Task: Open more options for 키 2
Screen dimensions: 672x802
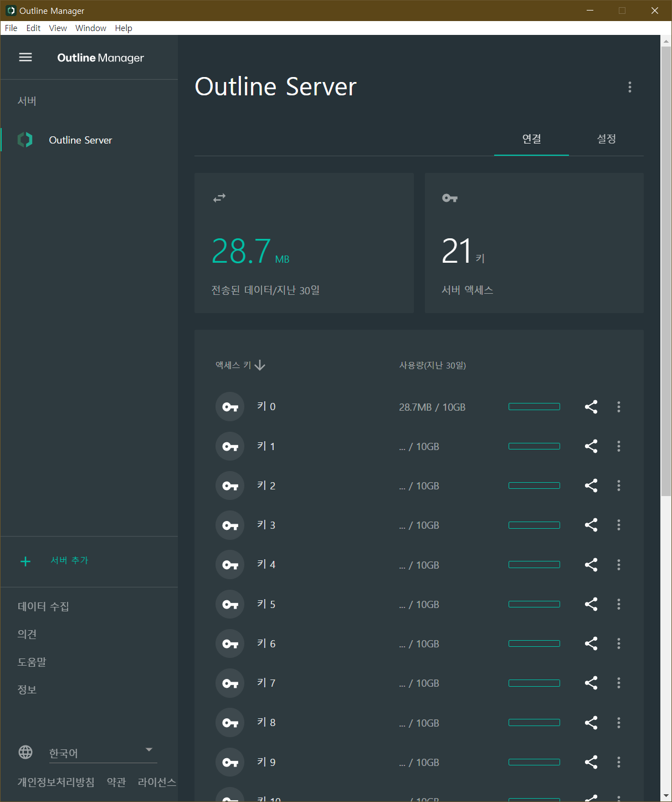Action: (619, 486)
